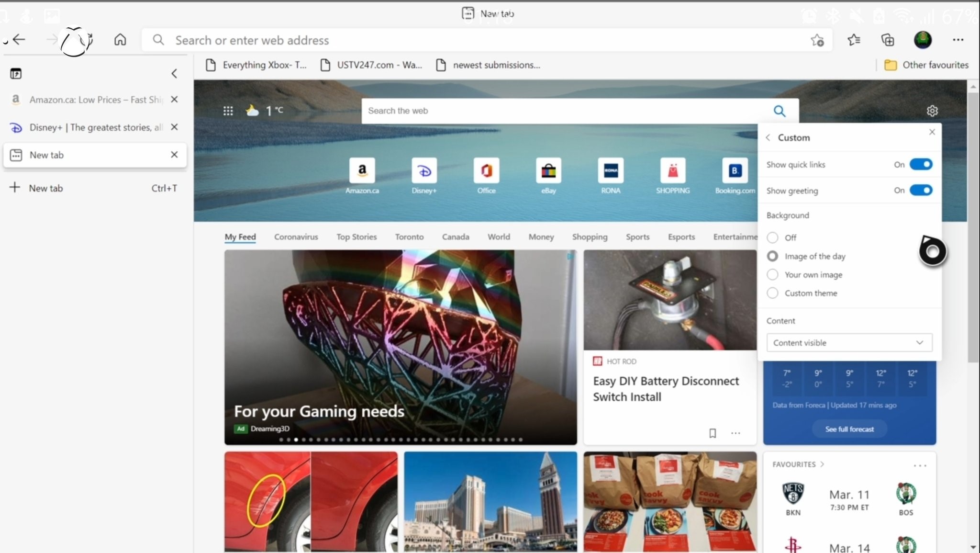Open the Settings and more ellipsis menu
980x553 pixels.
pyautogui.click(x=958, y=40)
